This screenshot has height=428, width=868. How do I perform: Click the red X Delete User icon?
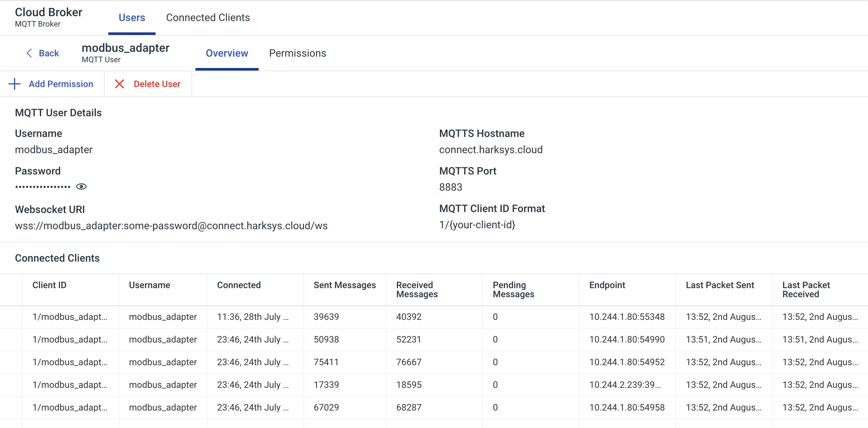pos(119,84)
